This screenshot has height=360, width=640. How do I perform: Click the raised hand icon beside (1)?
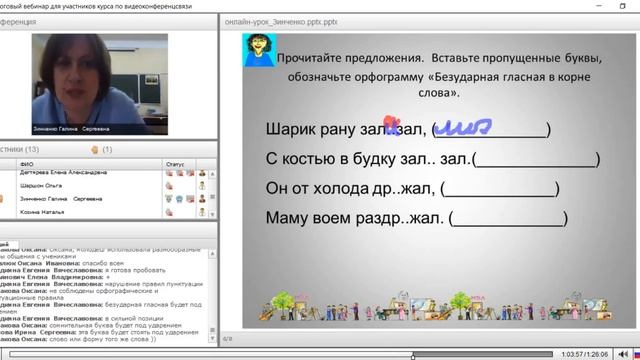[x=95, y=150]
